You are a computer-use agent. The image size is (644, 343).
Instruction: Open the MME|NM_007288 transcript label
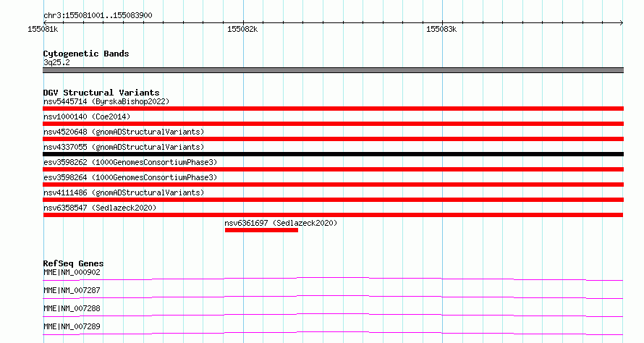(x=72, y=308)
